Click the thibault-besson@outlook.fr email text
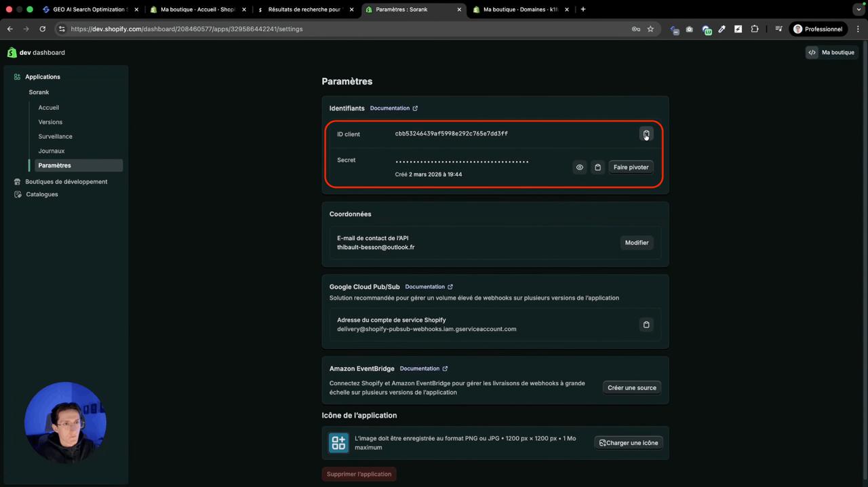 [x=376, y=248]
